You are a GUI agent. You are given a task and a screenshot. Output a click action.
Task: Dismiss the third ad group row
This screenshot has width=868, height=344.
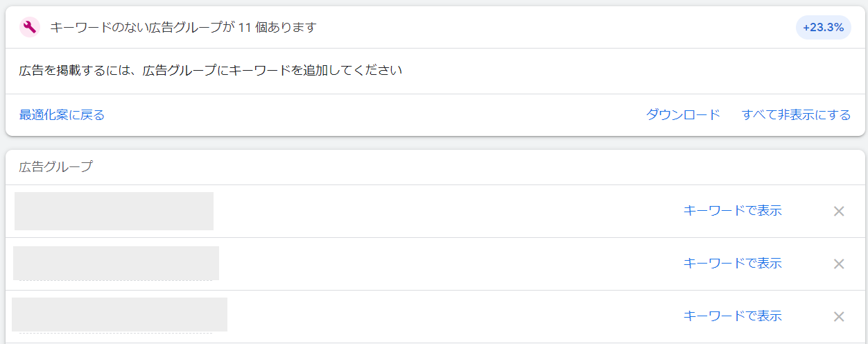(839, 316)
